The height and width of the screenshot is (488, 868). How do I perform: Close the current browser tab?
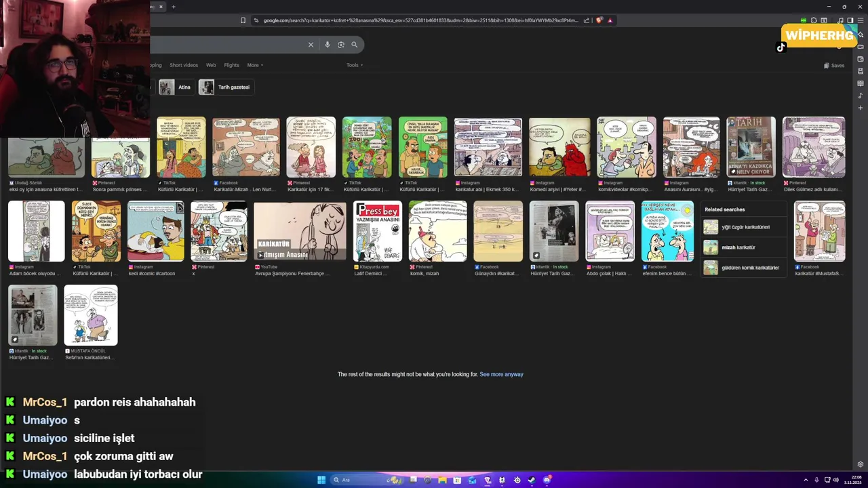(161, 7)
